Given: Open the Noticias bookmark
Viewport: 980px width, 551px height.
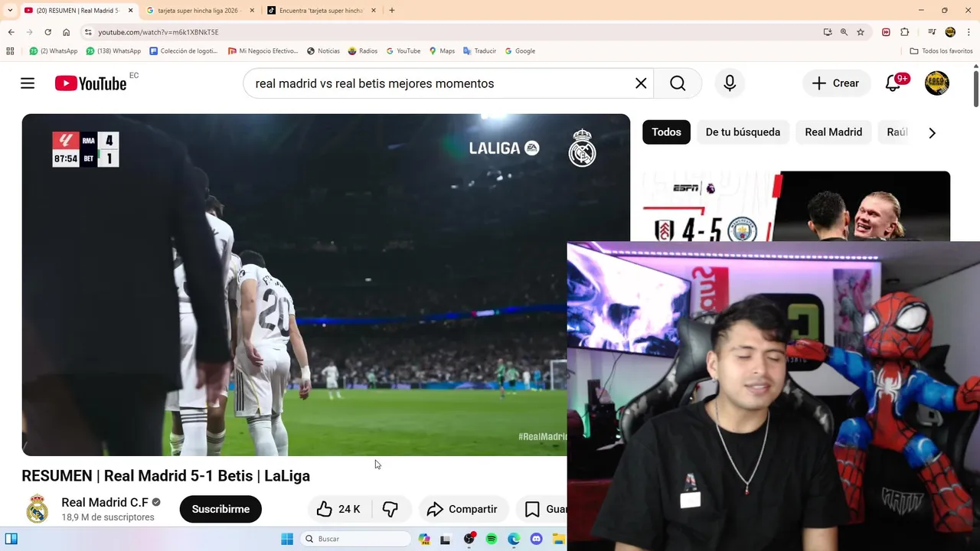Looking at the screenshot, I should [x=323, y=51].
